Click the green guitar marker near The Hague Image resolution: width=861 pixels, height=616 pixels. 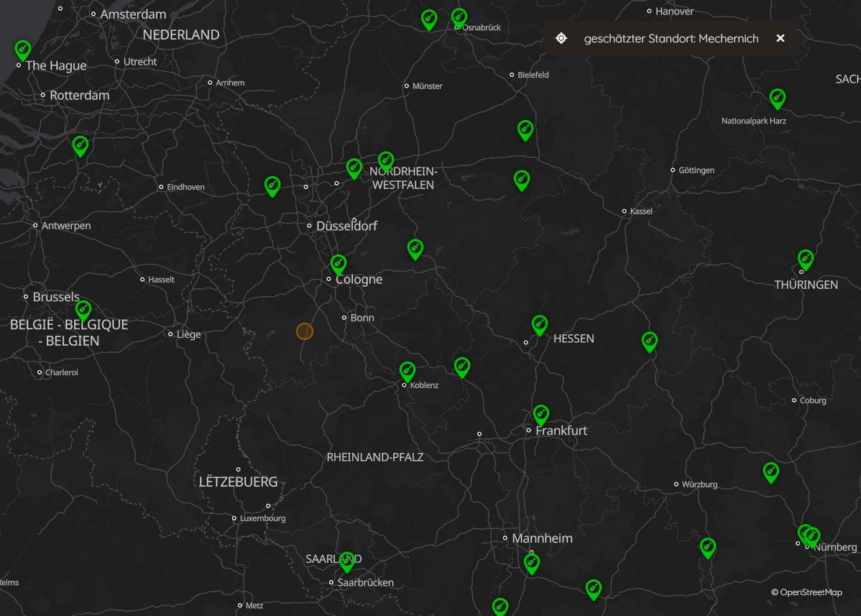click(22, 50)
